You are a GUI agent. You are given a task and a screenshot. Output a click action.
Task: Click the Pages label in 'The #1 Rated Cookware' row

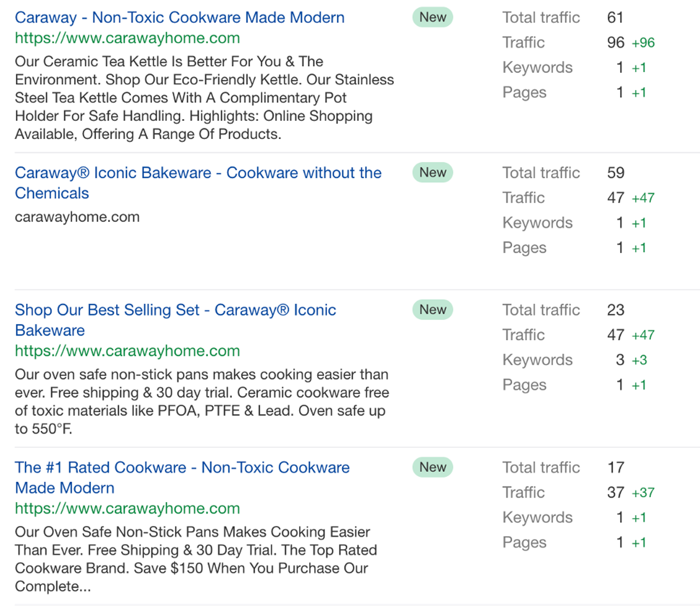point(524,543)
